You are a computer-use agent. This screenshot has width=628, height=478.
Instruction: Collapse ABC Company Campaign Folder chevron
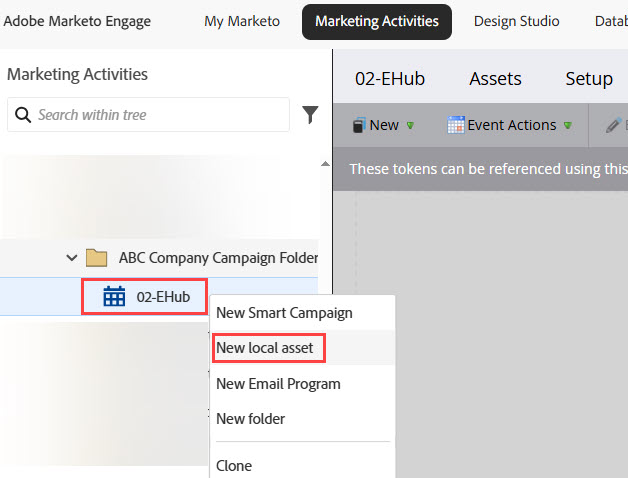click(72, 258)
